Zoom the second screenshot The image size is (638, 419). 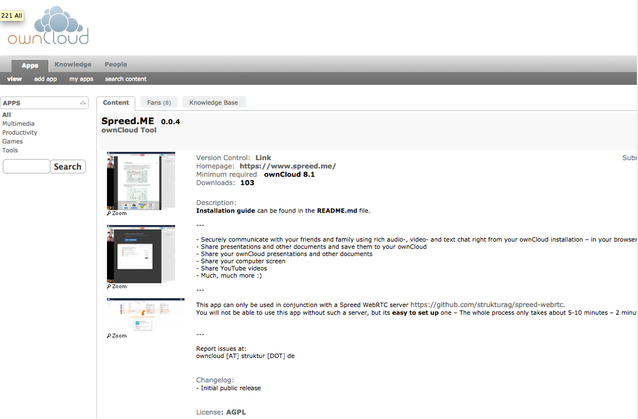[117, 286]
